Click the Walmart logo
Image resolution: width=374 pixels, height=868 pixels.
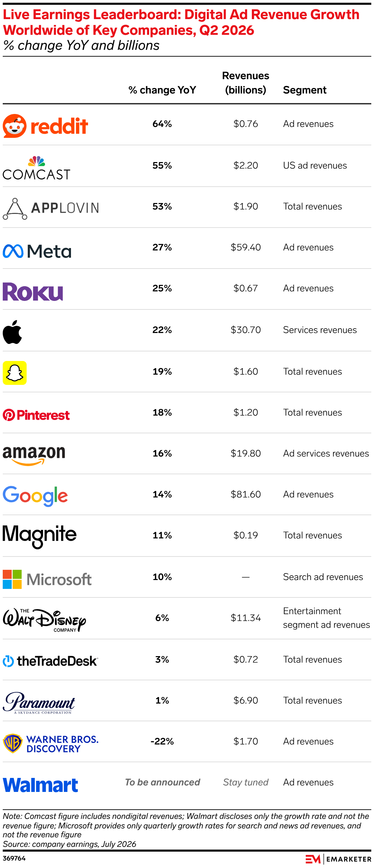click(x=40, y=785)
